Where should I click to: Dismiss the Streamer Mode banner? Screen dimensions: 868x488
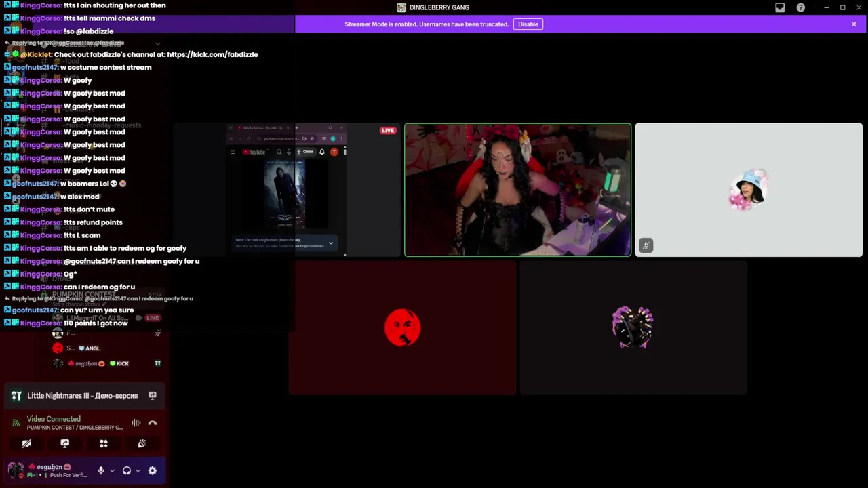[x=854, y=24]
